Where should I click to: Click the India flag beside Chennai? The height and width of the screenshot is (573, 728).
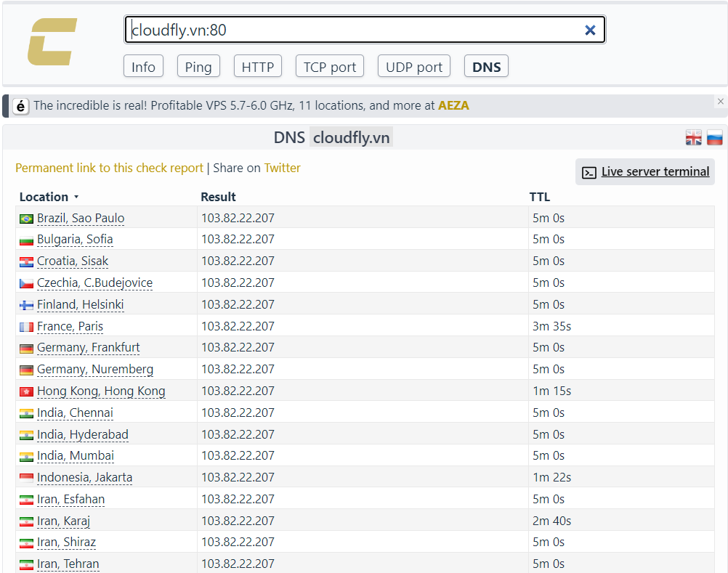26,413
